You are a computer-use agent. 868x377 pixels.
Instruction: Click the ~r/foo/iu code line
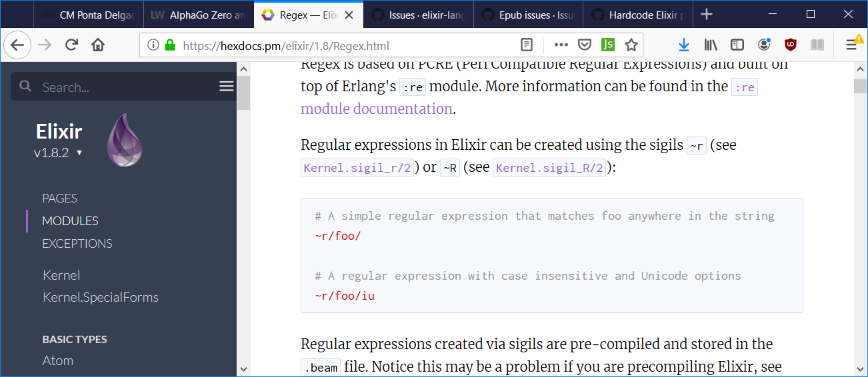click(345, 296)
